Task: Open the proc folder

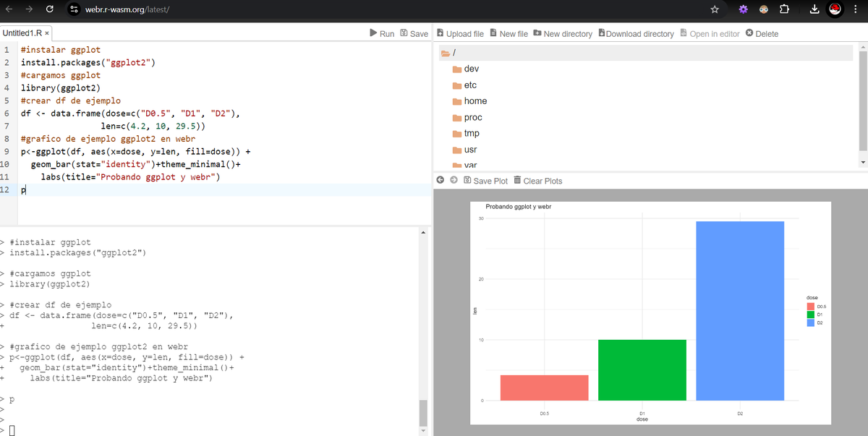Action: (x=467, y=117)
